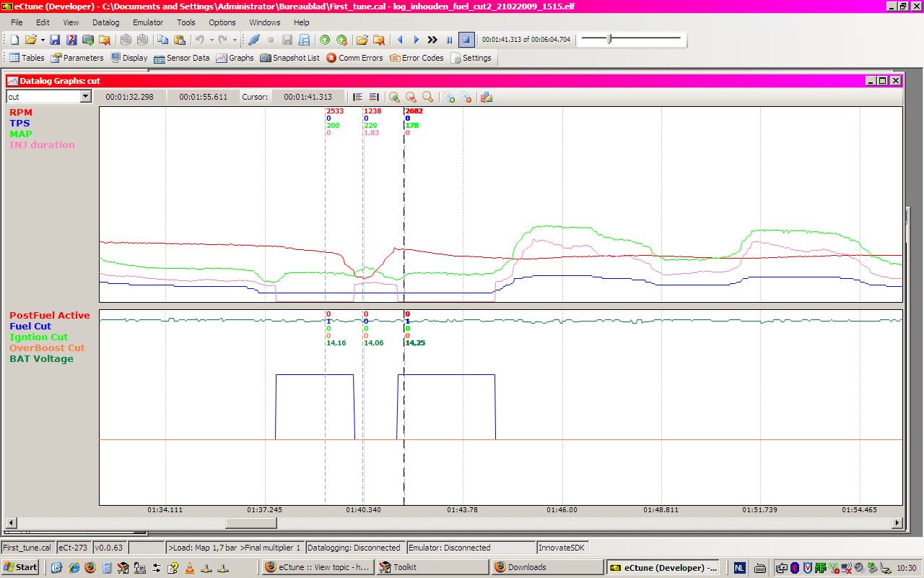The height and width of the screenshot is (578, 924).
Task: Open the Parameters window
Action: coord(77,58)
